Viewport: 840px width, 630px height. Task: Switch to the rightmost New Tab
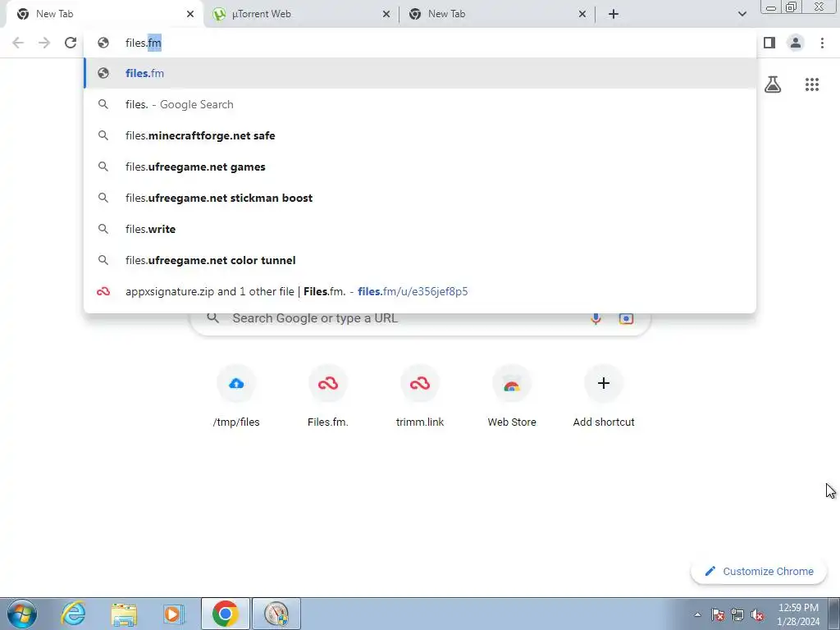pyautogui.click(x=497, y=14)
